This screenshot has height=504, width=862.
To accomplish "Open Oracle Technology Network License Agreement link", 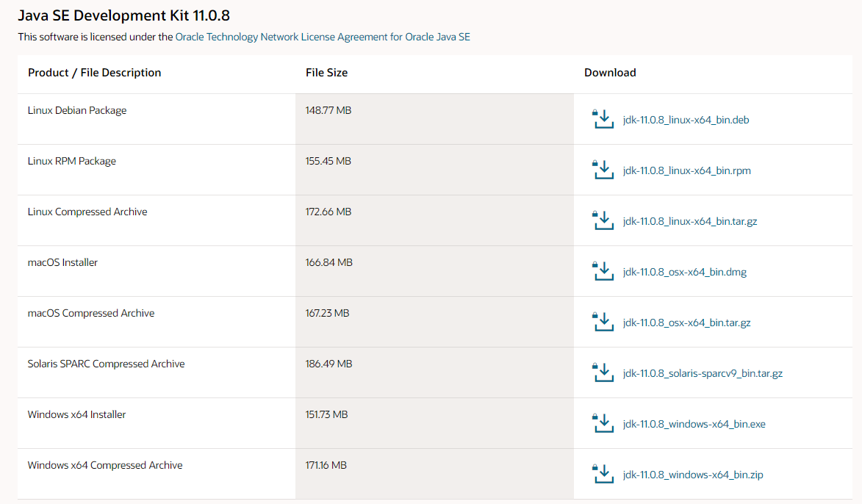I will [x=323, y=37].
